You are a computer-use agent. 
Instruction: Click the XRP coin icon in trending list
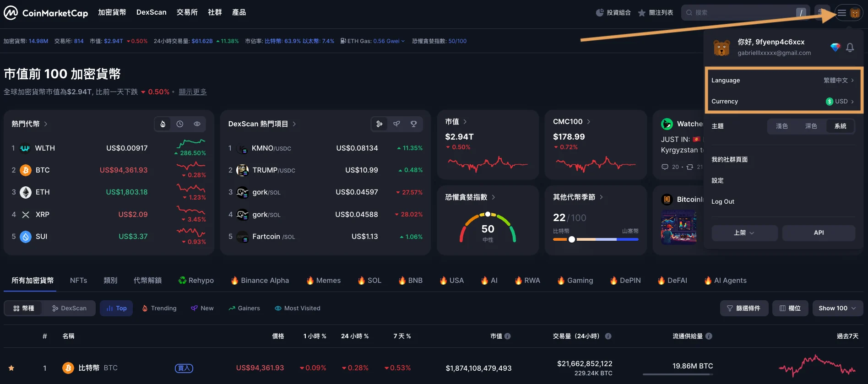click(x=26, y=215)
